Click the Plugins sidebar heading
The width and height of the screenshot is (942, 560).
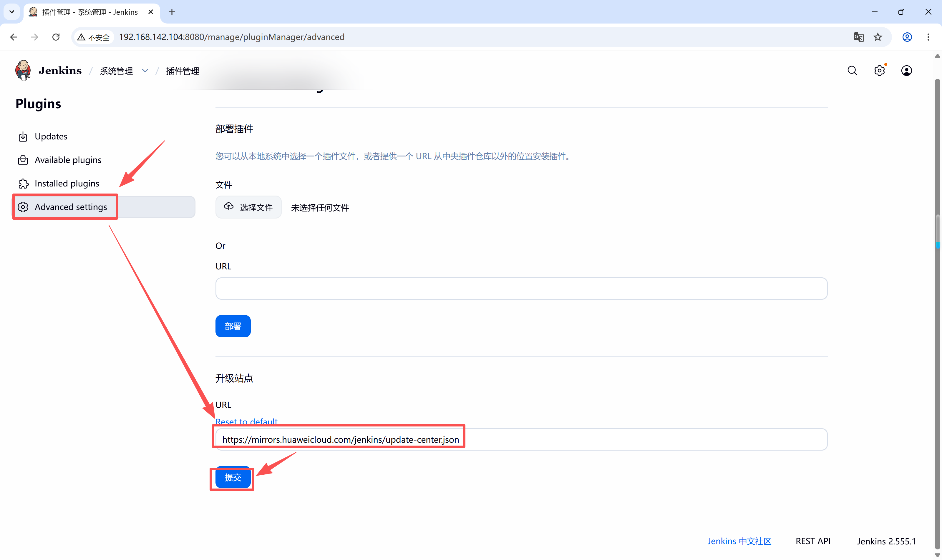[38, 104]
